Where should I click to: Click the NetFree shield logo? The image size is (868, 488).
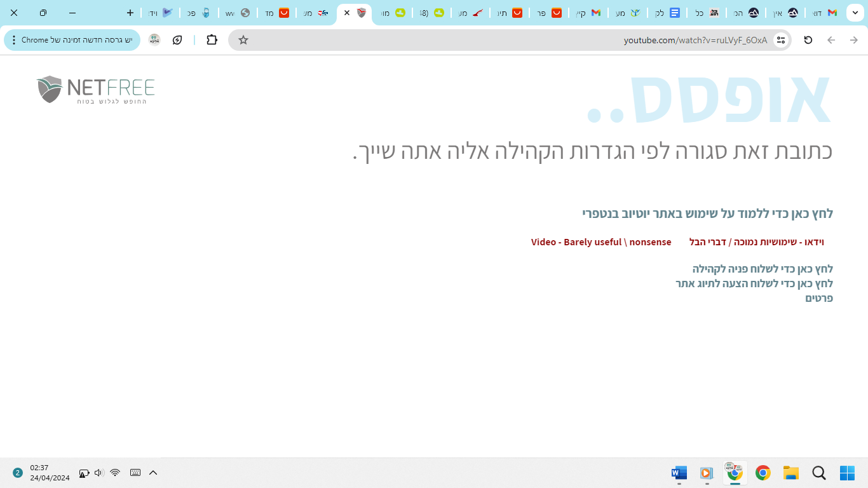[x=50, y=89]
